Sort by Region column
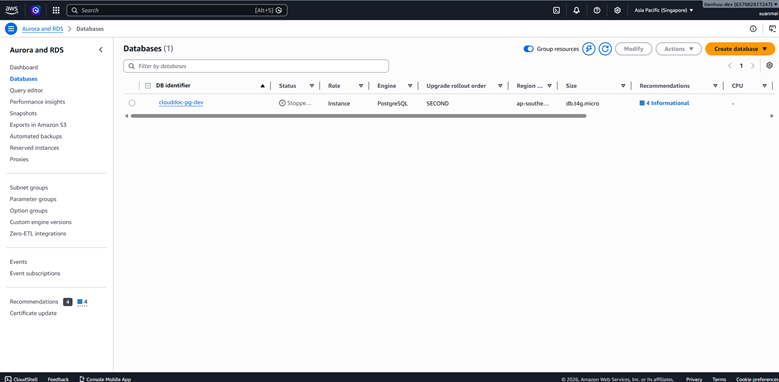The width and height of the screenshot is (779, 382). click(549, 86)
